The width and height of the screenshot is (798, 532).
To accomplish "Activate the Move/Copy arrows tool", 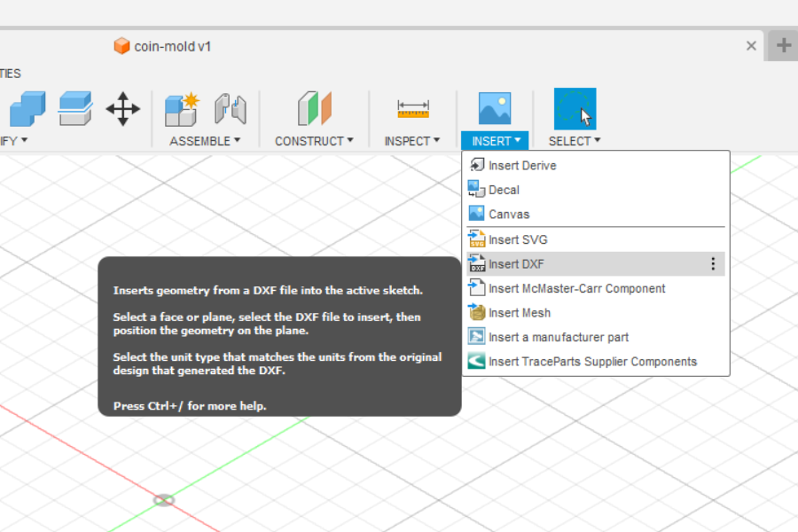I will (x=122, y=108).
